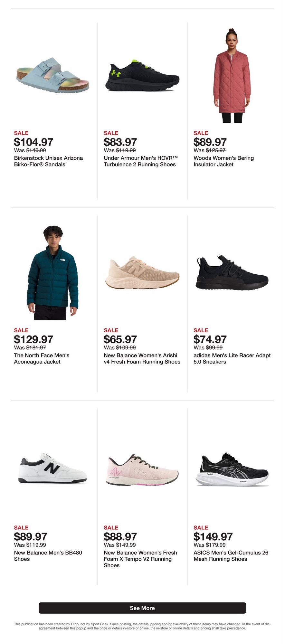Open The North Face Men's Aconcagua Jacket link
The width and height of the screenshot is (285, 644).
coord(42,359)
